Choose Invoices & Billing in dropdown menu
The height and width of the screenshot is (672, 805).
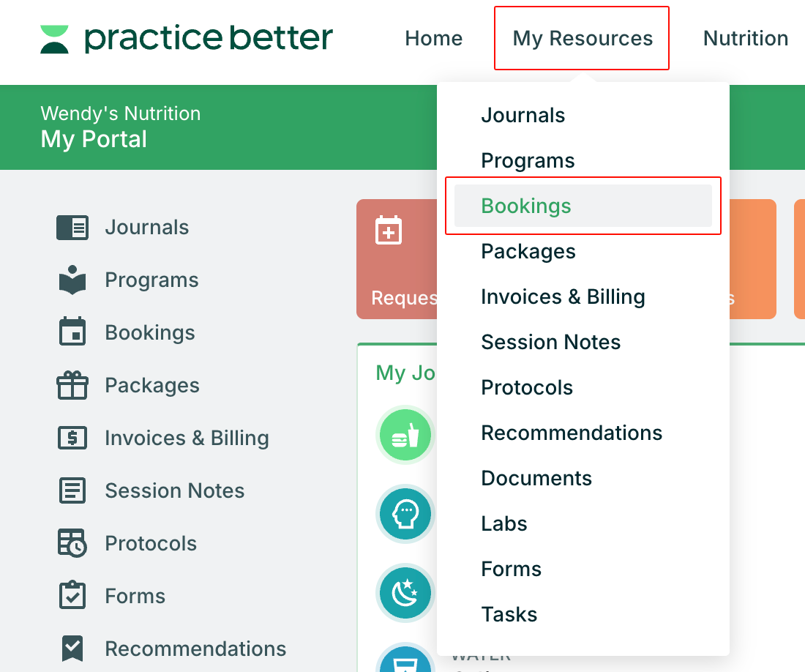(563, 296)
